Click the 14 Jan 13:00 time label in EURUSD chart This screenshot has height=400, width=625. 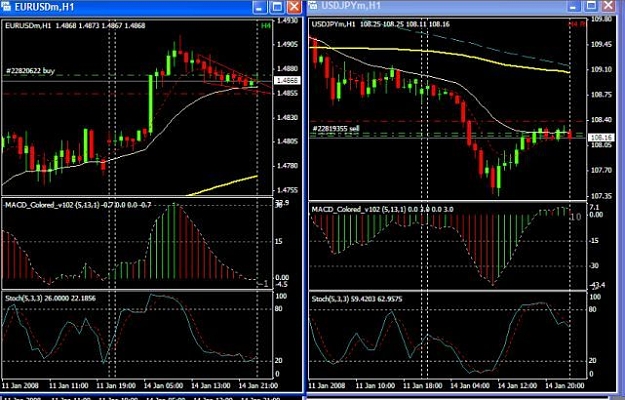[x=210, y=386]
